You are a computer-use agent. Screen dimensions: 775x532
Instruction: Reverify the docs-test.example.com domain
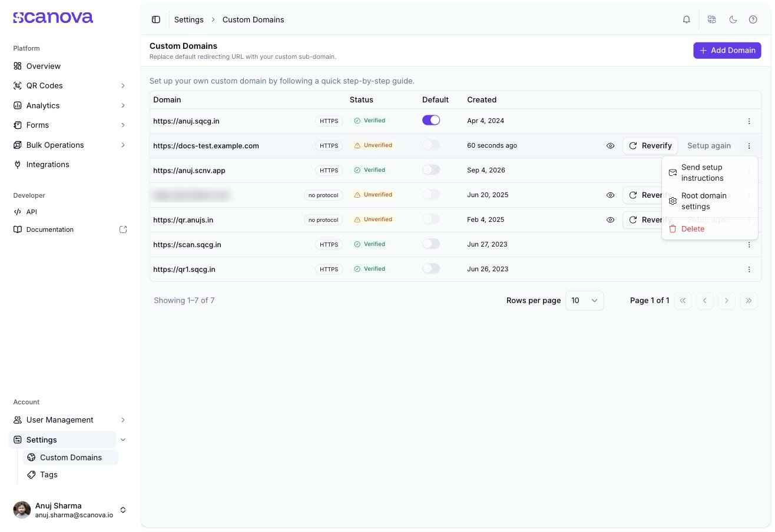point(650,146)
